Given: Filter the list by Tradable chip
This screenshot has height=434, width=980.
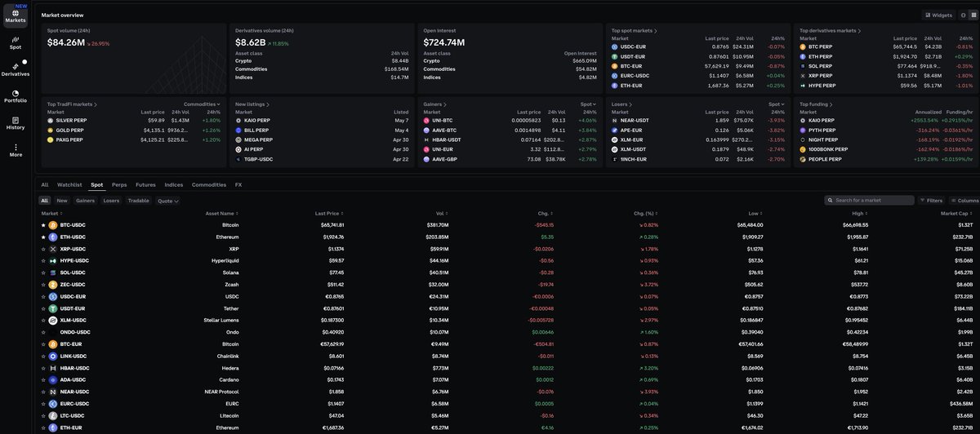Looking at the screenshot, I should [x=139, y=201].
